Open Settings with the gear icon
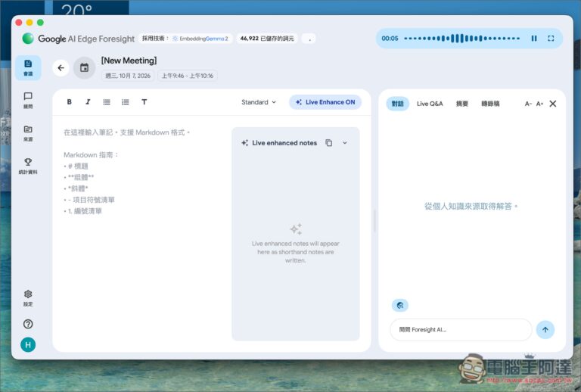This screenshot has height=392, width=581. tap(28, 298)
